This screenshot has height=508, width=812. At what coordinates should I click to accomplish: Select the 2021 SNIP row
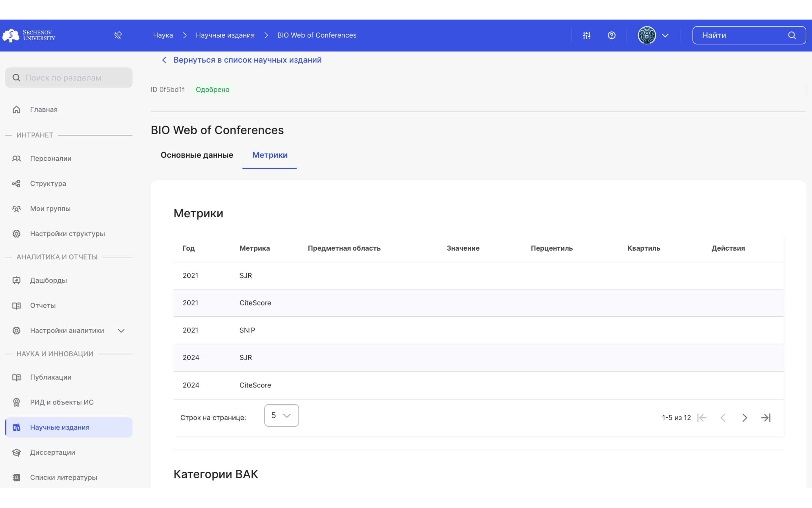(478, 330)
